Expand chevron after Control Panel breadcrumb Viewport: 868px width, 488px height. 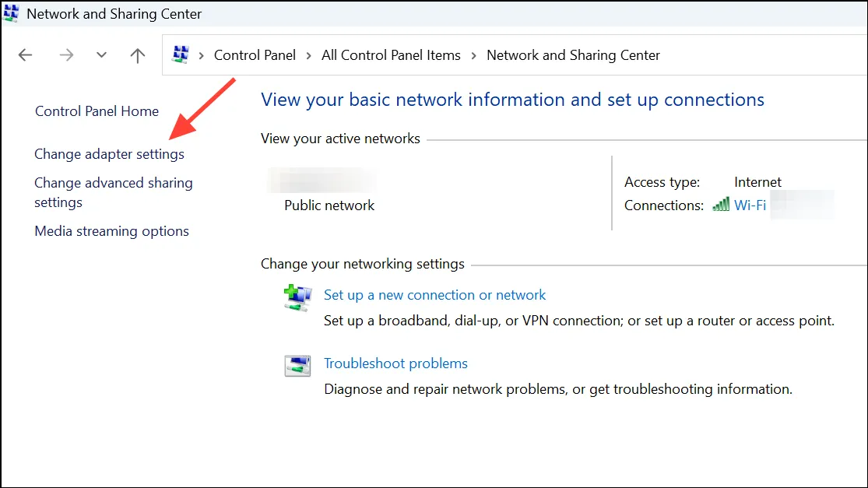[x=308, y=55]
